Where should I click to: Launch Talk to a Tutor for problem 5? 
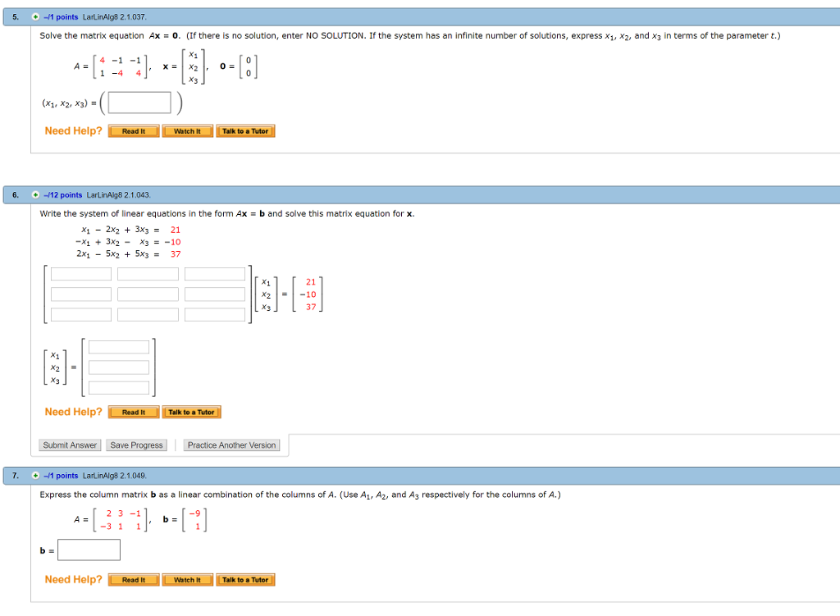click(x=245, y=130)
